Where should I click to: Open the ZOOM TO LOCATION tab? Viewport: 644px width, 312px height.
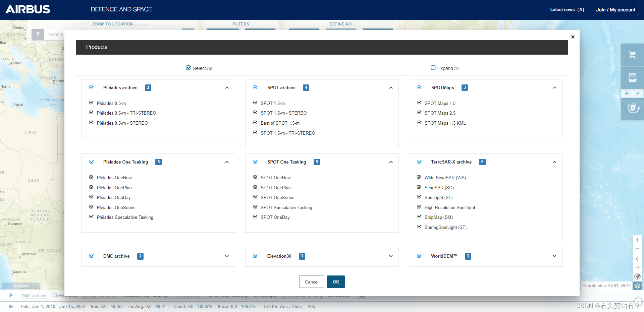pyautogui.click(x=112, y=24)
